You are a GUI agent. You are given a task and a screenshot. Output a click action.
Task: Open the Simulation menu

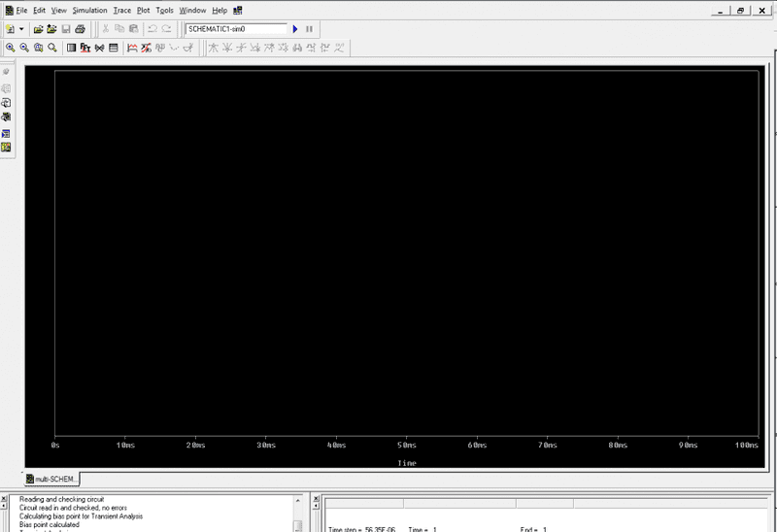[x=89, y=11]
